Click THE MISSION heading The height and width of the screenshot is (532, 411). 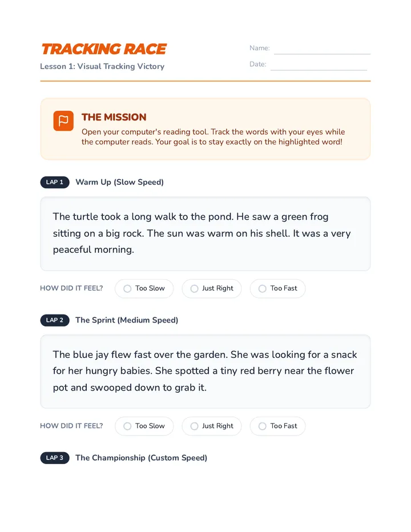point(114,117)
